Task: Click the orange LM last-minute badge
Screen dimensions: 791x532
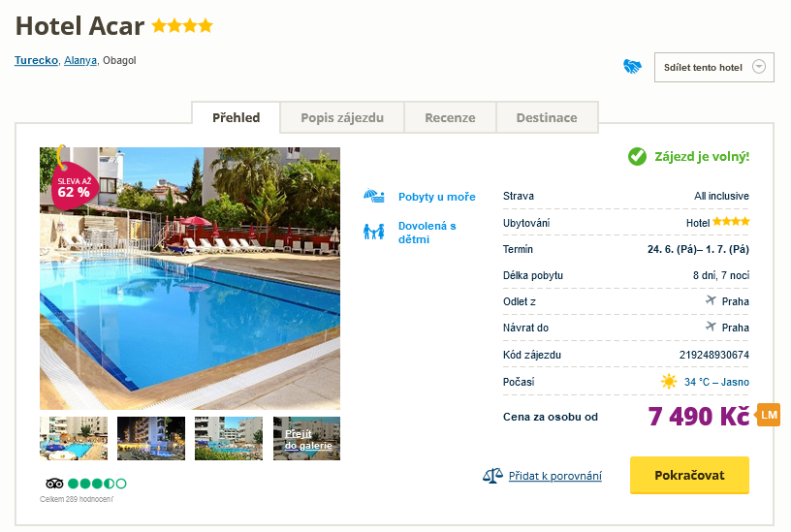Action: pyautogui.click(x=768, y=415)
